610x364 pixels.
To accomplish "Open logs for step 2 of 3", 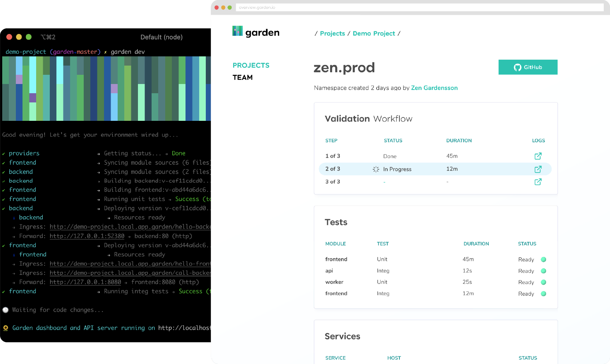I will pyautogui.click(x=538, y=169).
